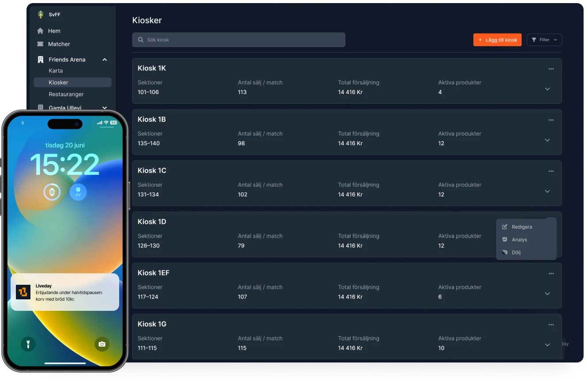Select Redigera from the context menu
Image resolution: width=588 pixels, height=385 pixels.
click(522, 227)
